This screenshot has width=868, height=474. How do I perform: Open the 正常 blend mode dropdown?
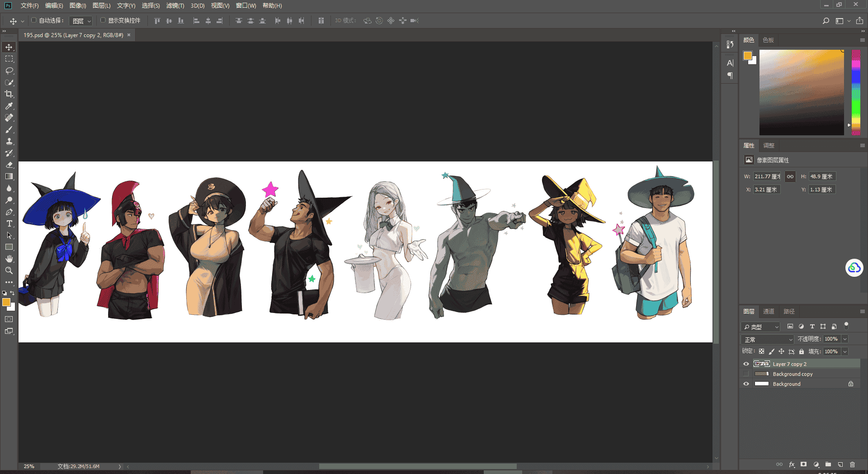pyautogui.click(x=768, y=339)
